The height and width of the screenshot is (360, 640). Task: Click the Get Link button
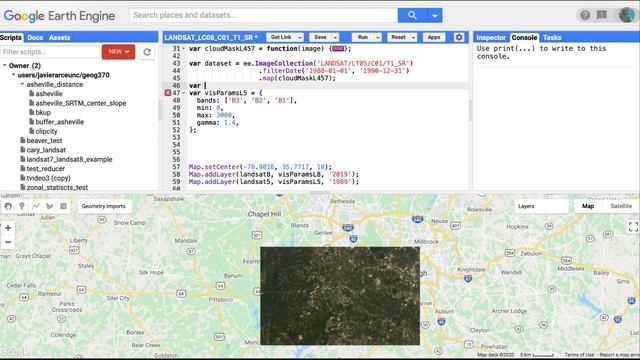coord(281,37)
